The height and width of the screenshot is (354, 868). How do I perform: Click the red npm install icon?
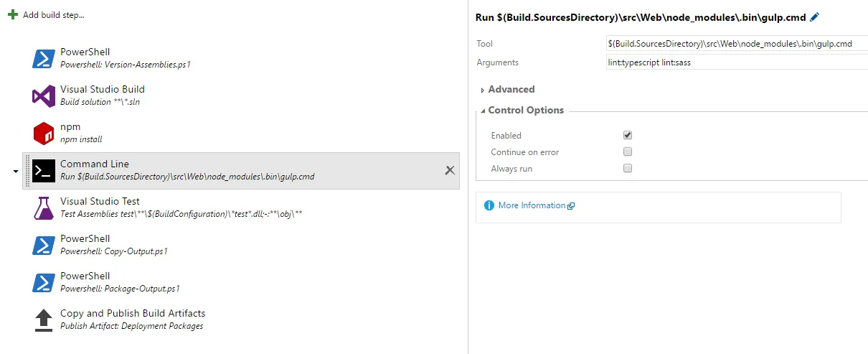pyautogui.click(x=44, y=134)
